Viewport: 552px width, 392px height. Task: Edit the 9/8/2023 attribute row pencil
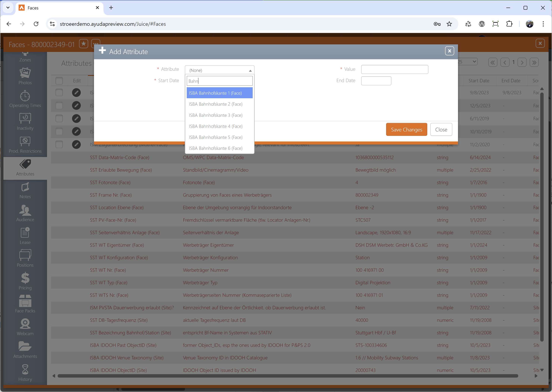click(76, 92)
